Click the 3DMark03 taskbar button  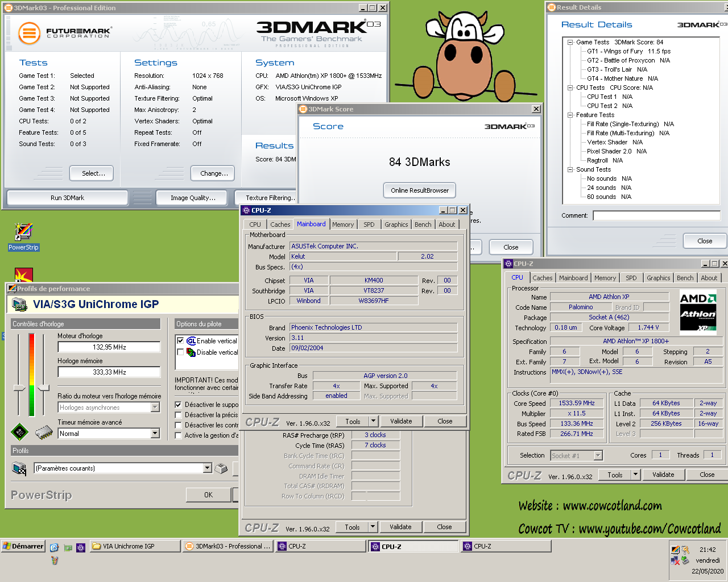click(227, 546)
